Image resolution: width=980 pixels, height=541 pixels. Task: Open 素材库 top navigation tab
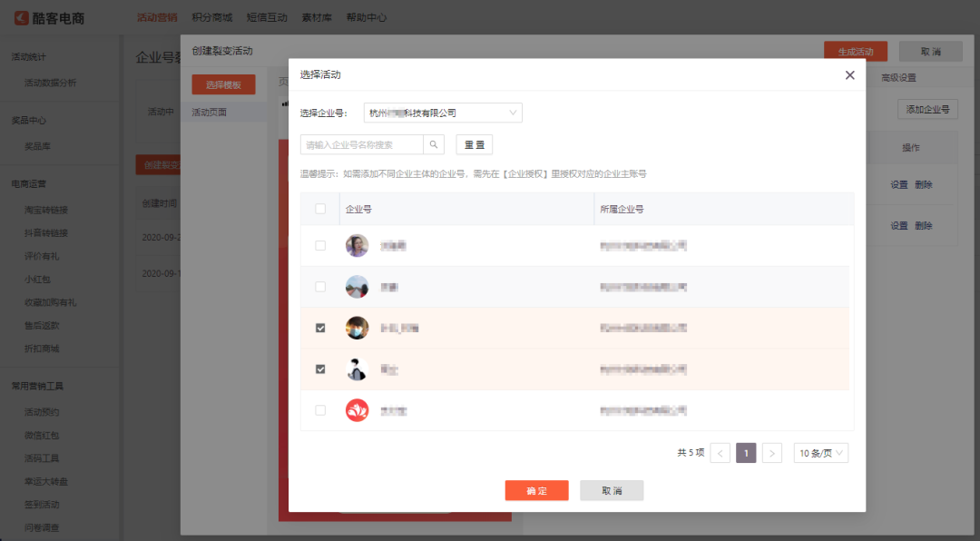click(317, 17)
